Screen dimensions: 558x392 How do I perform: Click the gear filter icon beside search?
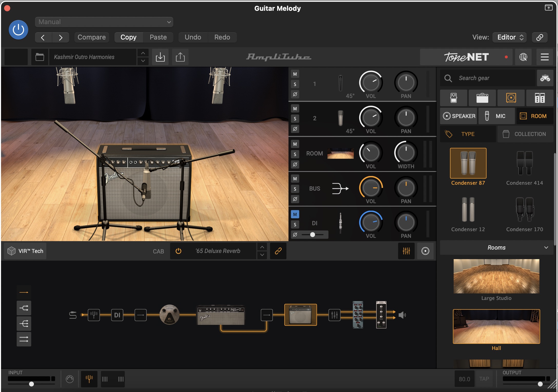pos(545,78)
